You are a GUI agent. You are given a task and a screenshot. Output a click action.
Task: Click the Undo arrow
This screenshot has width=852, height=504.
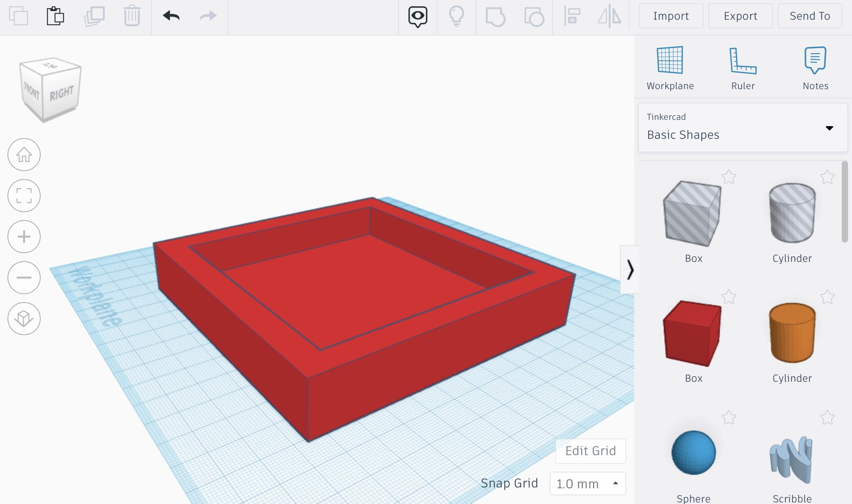[x=171, y=16]
